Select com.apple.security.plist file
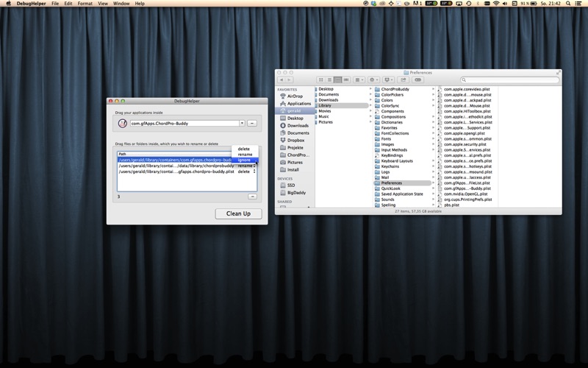Screen dimensions: 588x368 tap(465, 144)
